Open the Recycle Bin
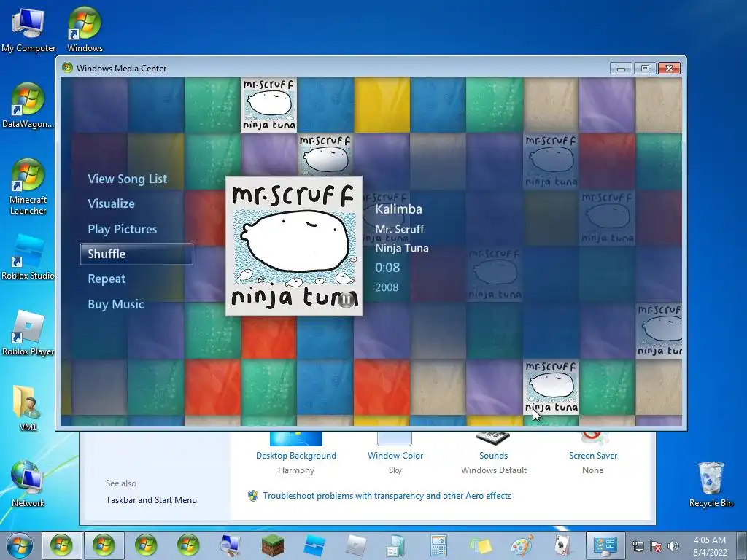 click(x=711, y=484)
